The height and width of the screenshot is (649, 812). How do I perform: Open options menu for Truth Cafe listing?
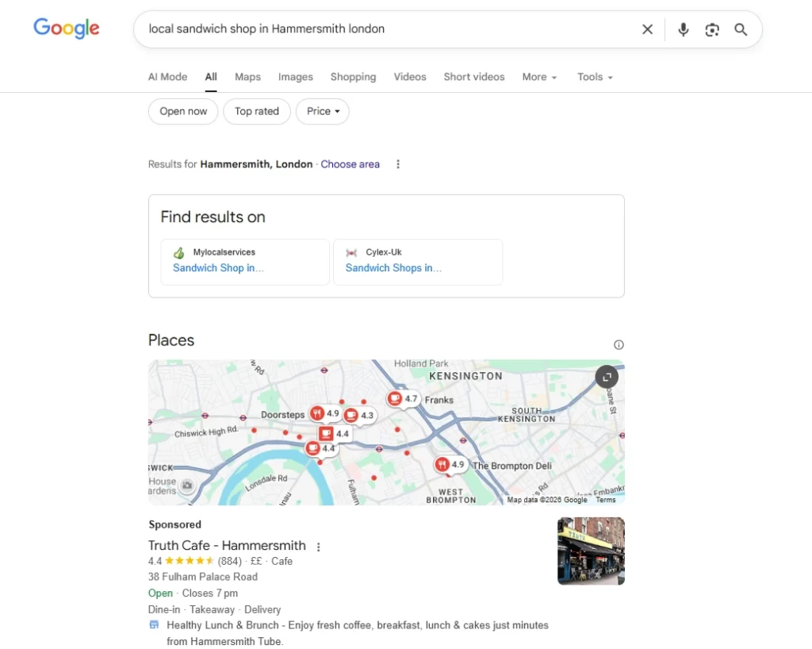pos(319,547)
